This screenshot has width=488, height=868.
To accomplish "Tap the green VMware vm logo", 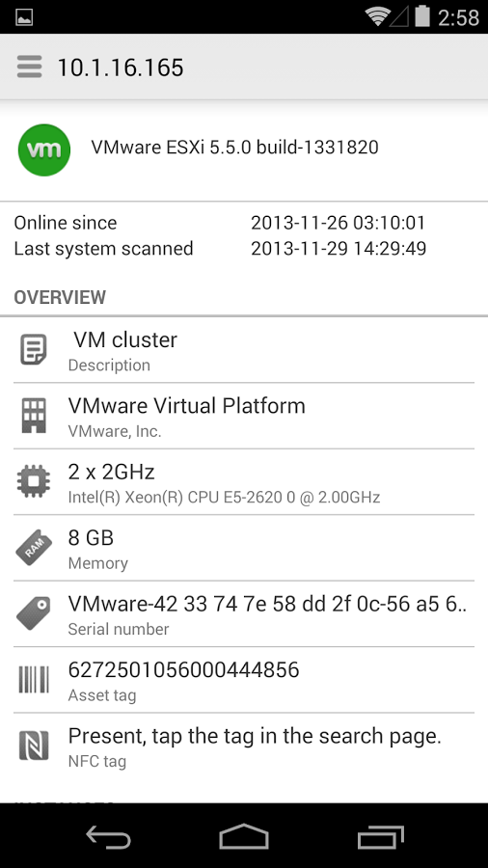I will point(44,150).
